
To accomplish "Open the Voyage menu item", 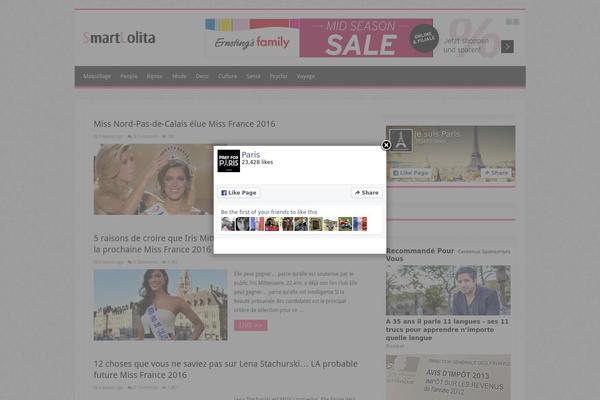I will coord(306,76).
